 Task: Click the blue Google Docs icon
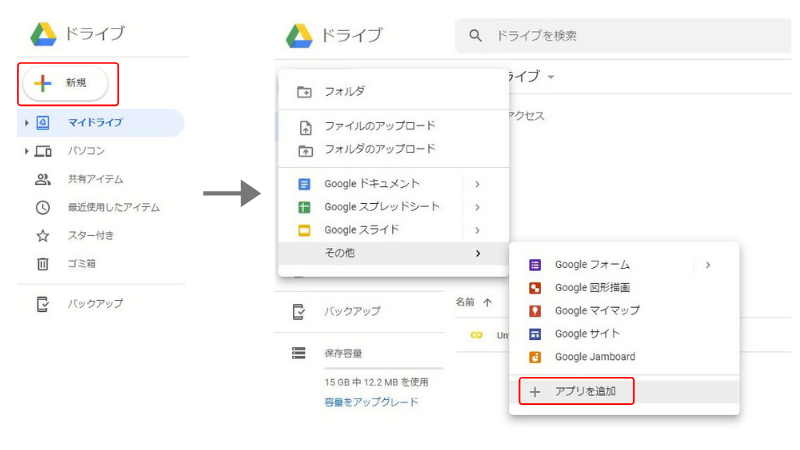pyautogui.click(x=304, y=184)
